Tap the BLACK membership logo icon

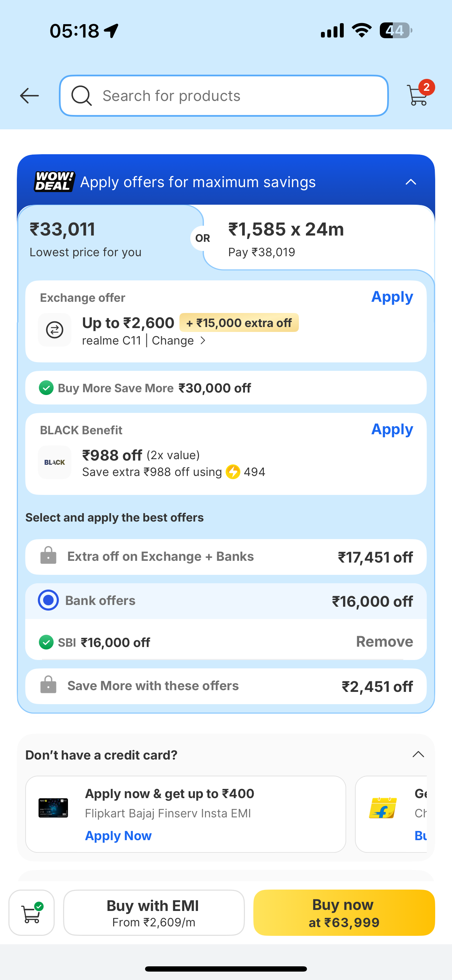tap(55, 462)
